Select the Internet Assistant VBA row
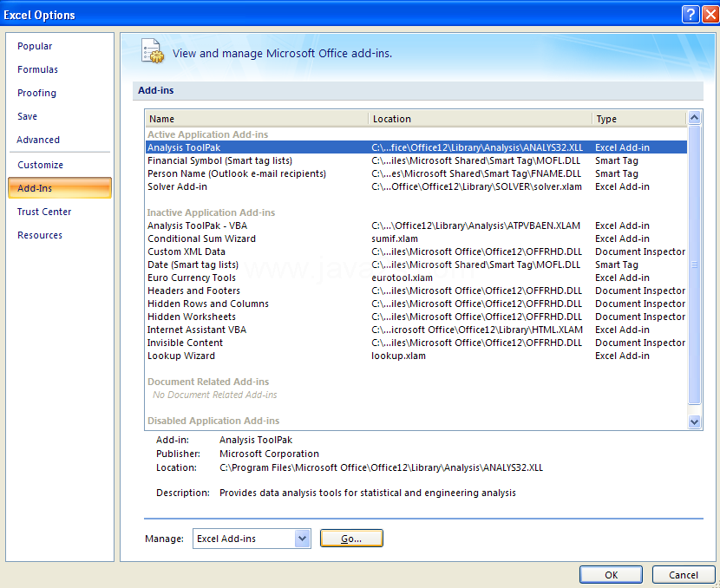 [416, 330]
